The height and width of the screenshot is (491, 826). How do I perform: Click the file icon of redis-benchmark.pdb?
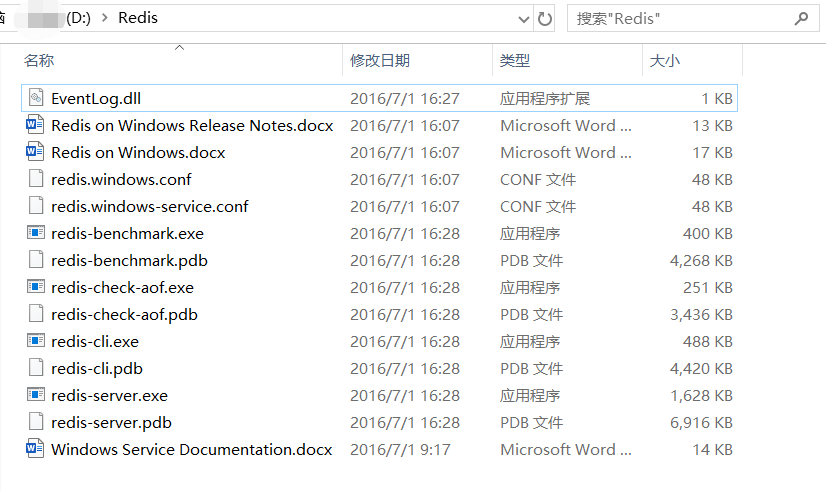tap(36, 260)
